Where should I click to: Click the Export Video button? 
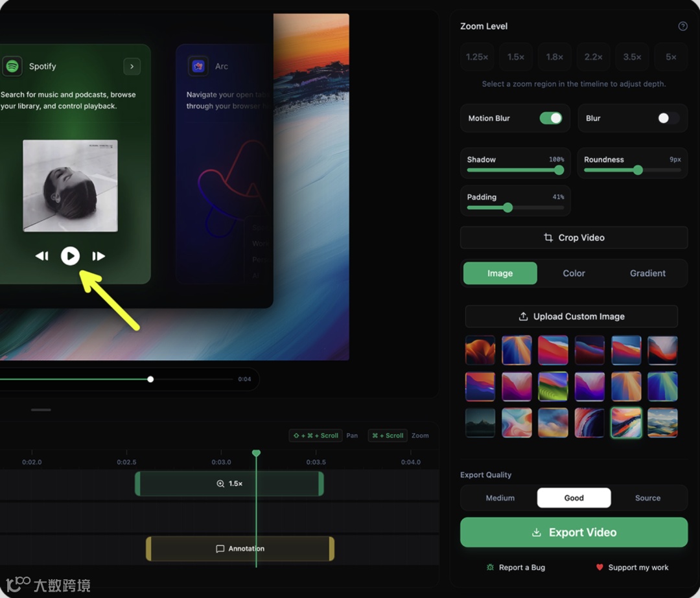click(574, 533)
